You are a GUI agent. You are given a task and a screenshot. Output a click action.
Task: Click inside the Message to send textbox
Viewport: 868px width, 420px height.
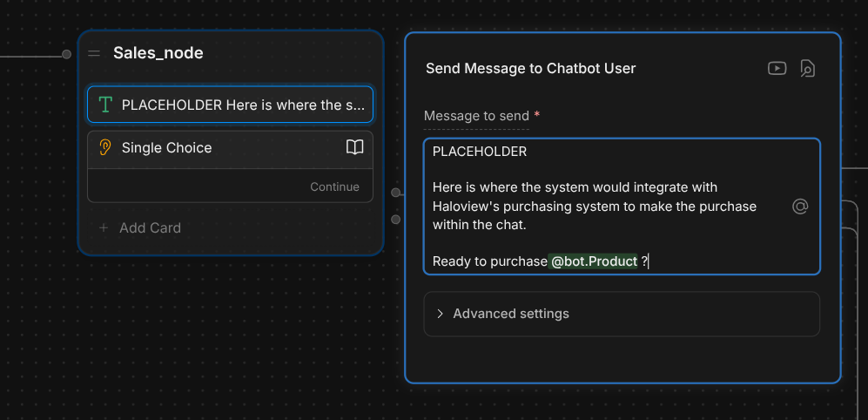pyautogui.click(x=622, y=207)
